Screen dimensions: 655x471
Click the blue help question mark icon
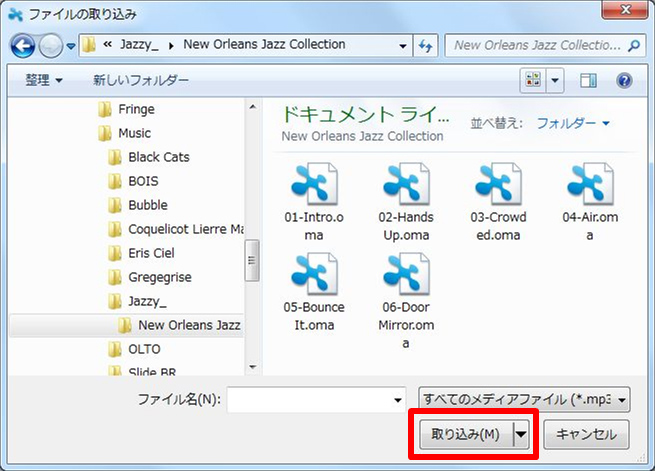coord(624,80)
